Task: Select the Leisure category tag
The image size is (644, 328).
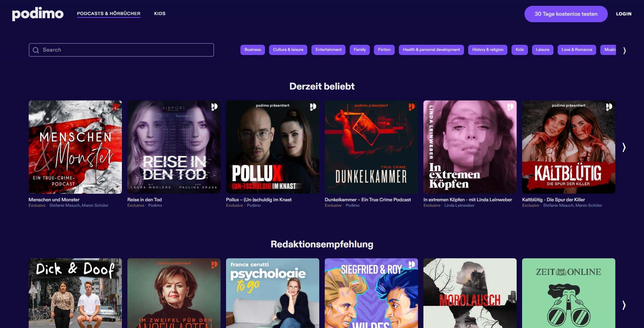Action: 543,50
